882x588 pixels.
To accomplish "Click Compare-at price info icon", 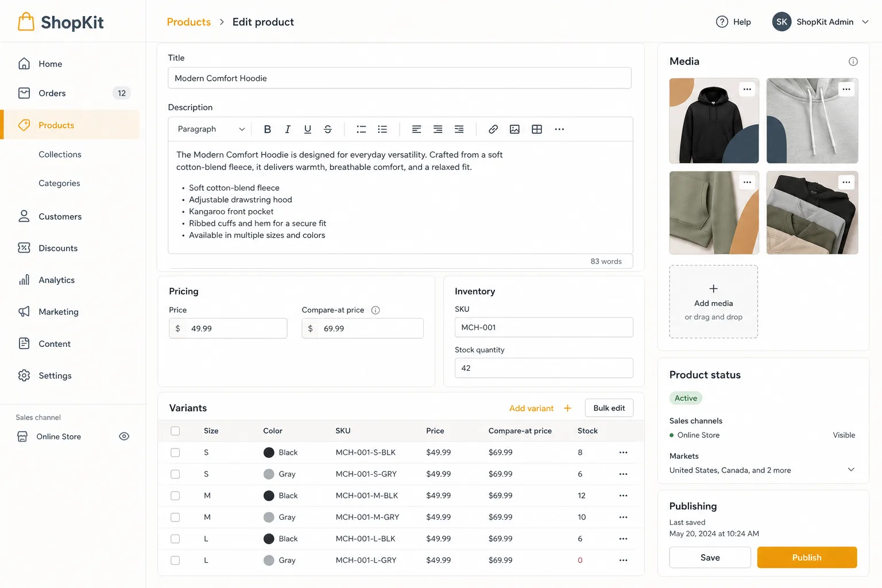I will (376, 310).
